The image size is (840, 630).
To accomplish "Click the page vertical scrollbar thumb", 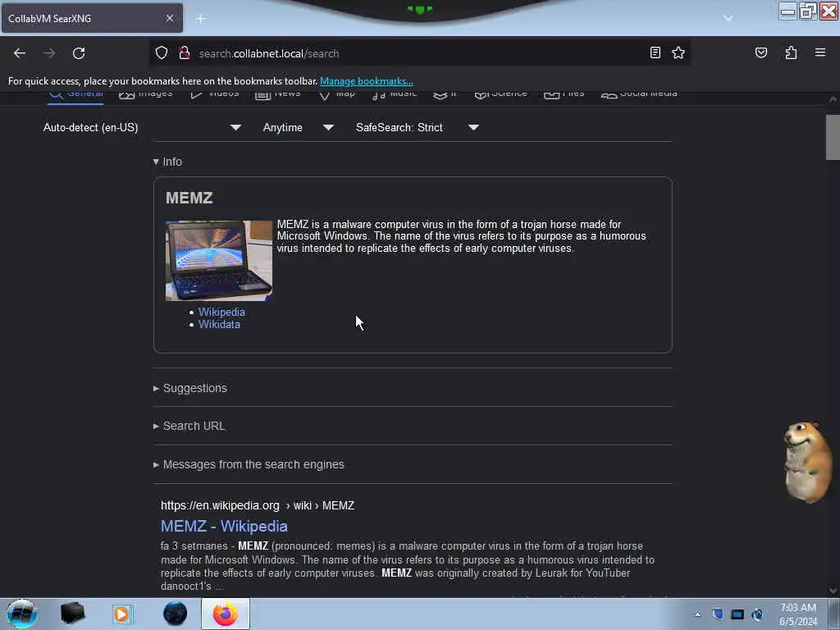I will coord(833,137).
